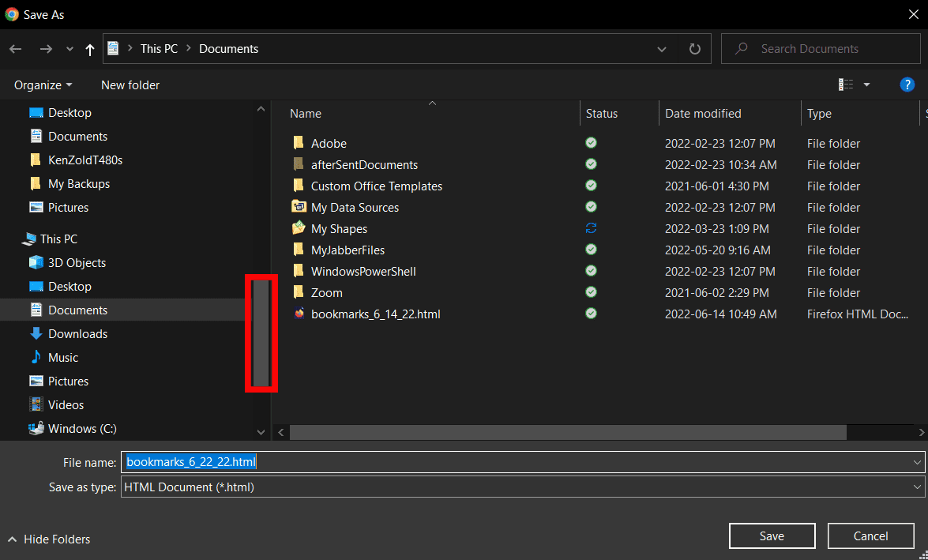Refresh the Documents folder view
The height and width of the screenshot is (560, 928).
click(695, 48)
